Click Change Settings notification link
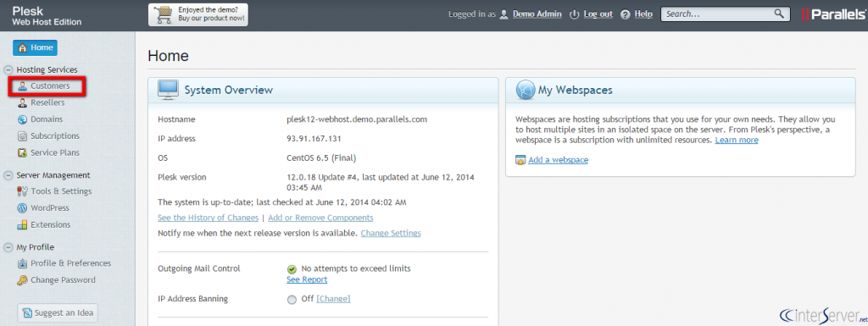This screenshot has height=326, width=868. click(391, 233)
